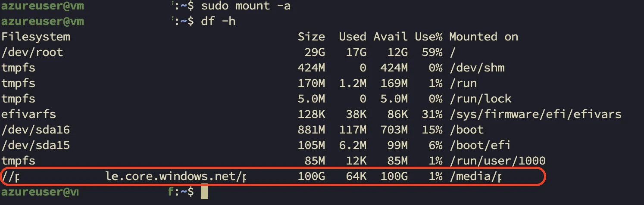Click the 'sudo mount -a' command text

point(245,6)
